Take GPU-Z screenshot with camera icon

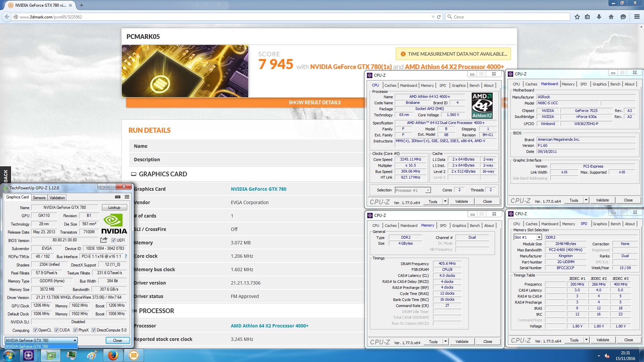tap(118, 197)
